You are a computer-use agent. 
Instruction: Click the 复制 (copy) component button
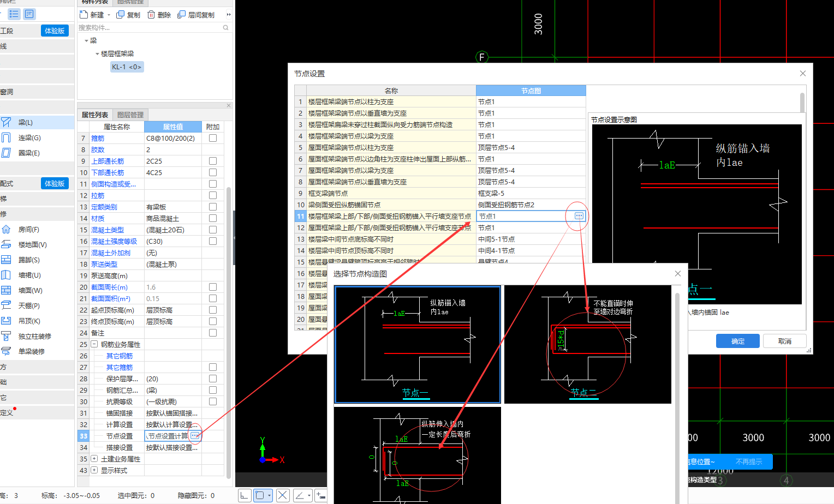click(x=128, y=15)
